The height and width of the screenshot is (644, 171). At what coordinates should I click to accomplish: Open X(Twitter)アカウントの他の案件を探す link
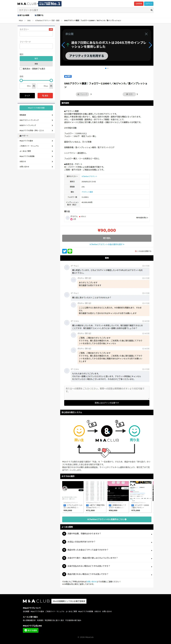[107, 245]
